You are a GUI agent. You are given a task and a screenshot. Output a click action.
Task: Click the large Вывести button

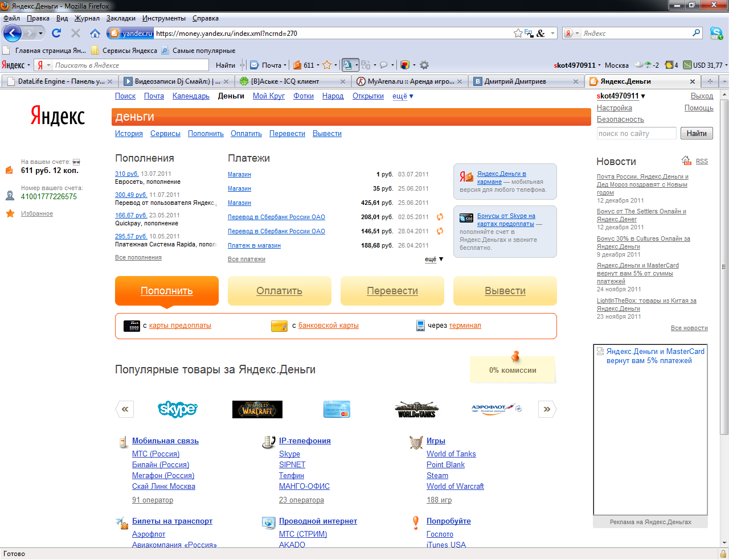[505, 291]
